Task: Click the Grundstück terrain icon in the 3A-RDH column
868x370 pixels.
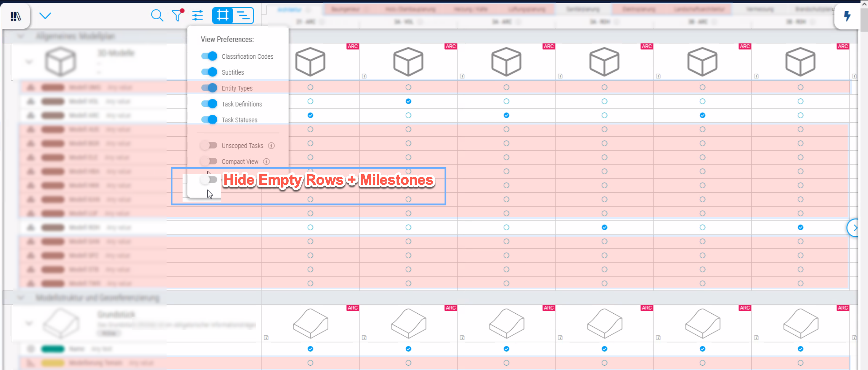Action: click(x=605, y=323)
